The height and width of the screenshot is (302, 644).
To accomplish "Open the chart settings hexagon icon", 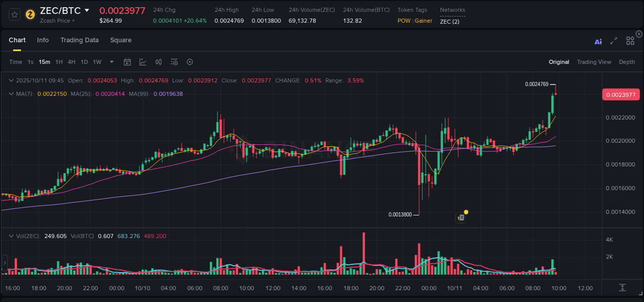I will coord(190,62).
